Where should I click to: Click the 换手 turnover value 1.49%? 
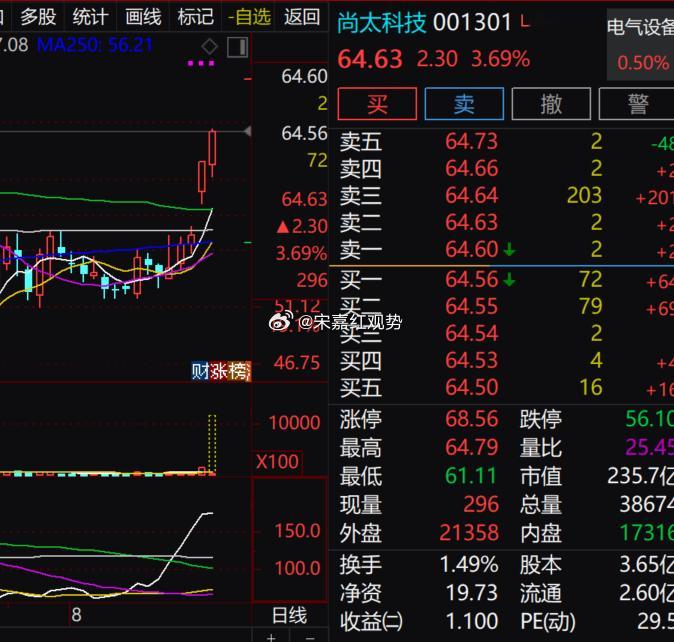[469, 565]
